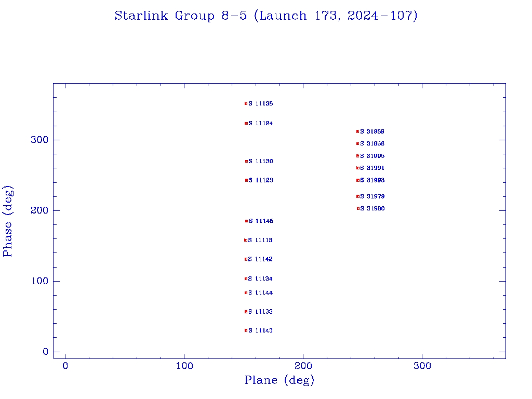Click the red marker beside S 11124
The image size is (532, 399).
coord(246,124)
